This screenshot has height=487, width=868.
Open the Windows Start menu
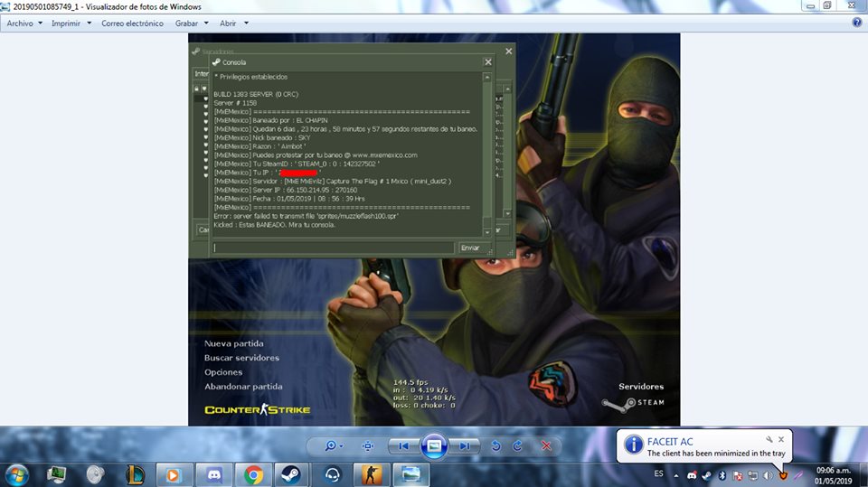[16, 475]
